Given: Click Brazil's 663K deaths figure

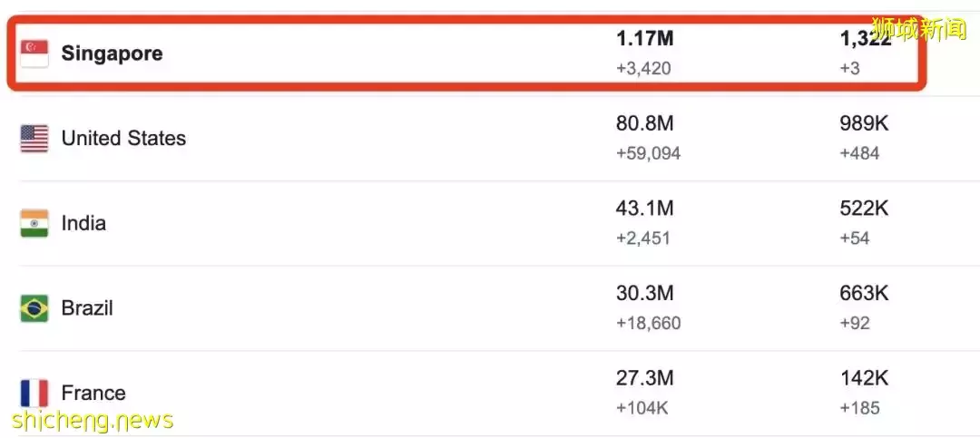Looking at the screenshot, I should [x=864, y=294].
